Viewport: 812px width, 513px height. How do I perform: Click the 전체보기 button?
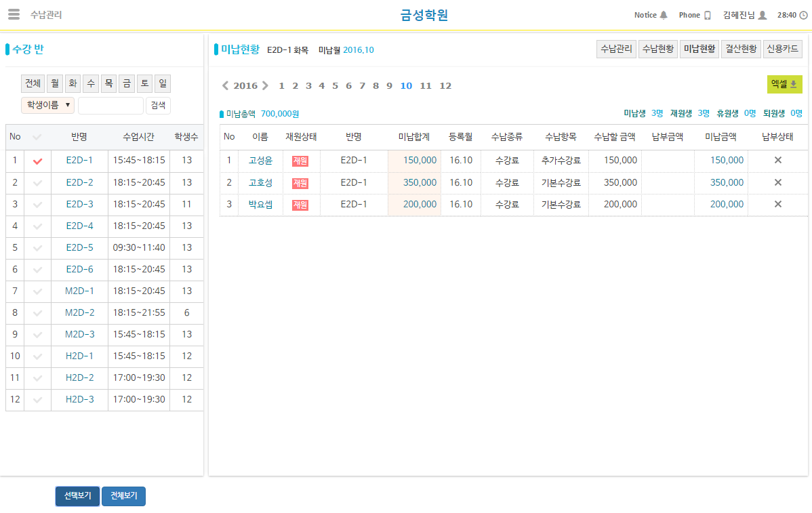[124, 496]
